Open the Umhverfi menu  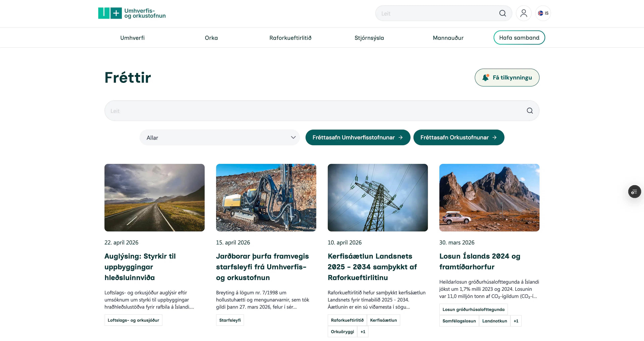pos(132,38)
